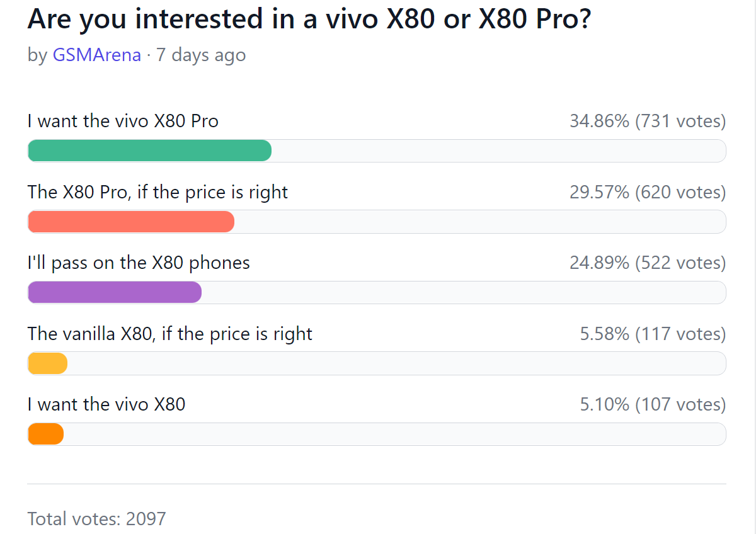
Task: Select the purple pass-on-X80 bar
Action: pos(115,292)
